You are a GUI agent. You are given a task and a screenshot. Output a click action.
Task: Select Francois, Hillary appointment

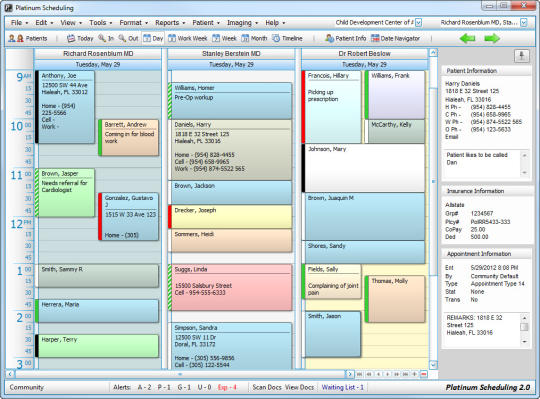(331, 107)
